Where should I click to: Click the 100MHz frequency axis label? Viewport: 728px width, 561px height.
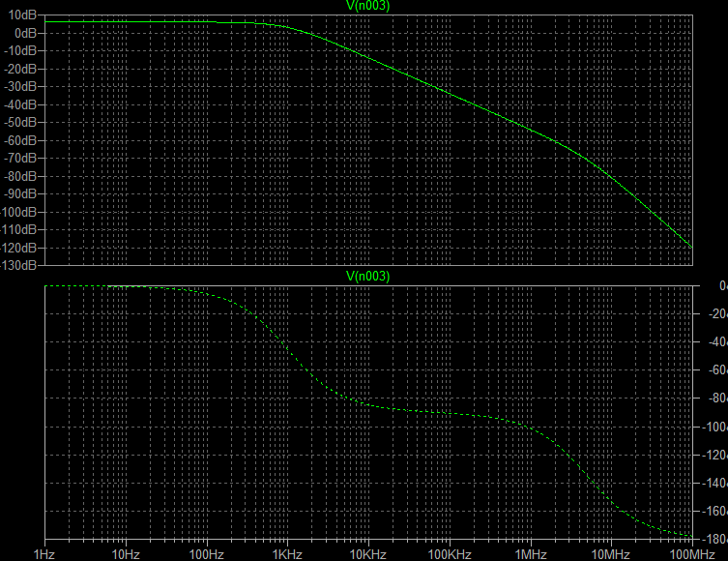click(x=689, y=553)
